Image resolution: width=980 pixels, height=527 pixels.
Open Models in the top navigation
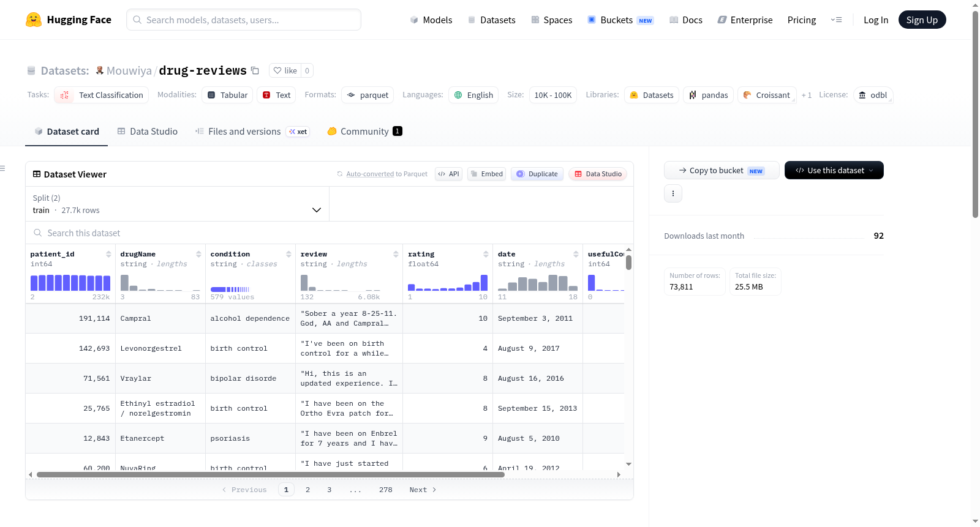pos(431,20)
